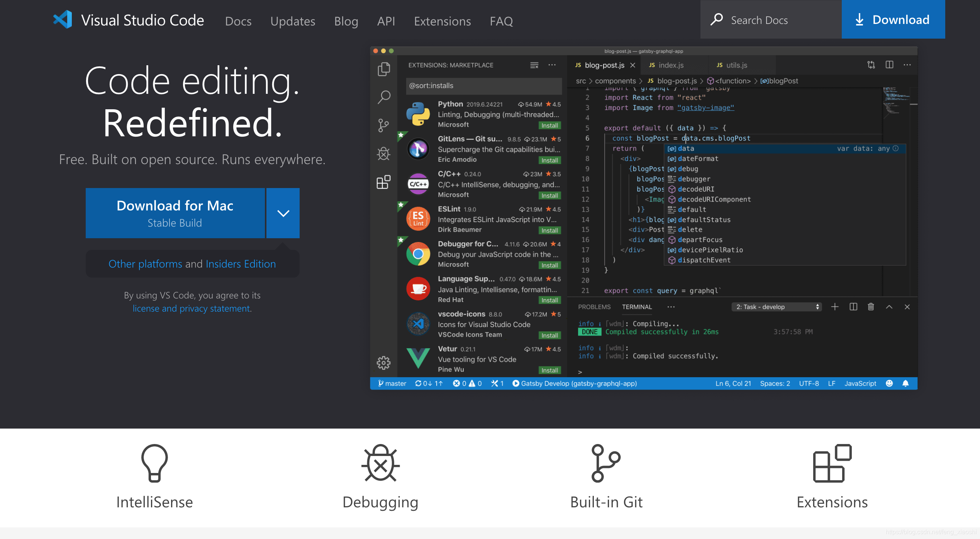The width and height of the screenshot is (980, 539).
Task: Kill the terminal with the trash icon
Action: [x=871, y=307]
